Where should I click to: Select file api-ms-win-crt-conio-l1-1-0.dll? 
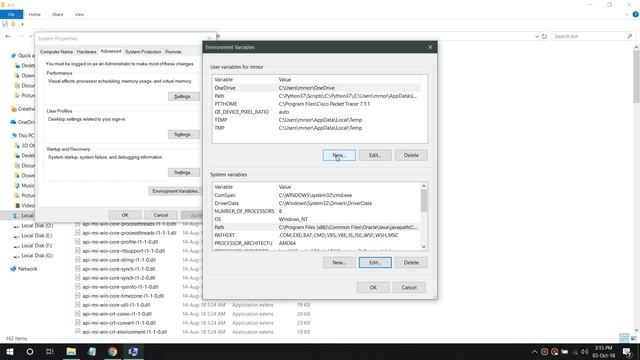click(x=117, y=314)
